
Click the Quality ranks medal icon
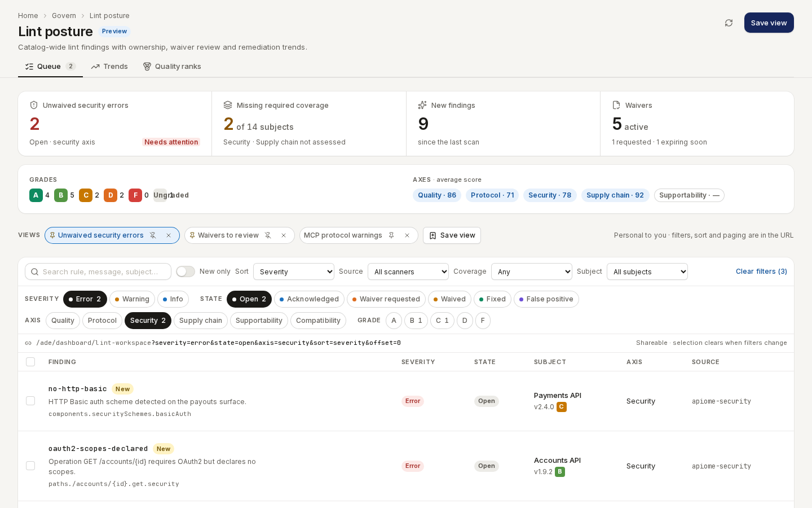[147, 67]
